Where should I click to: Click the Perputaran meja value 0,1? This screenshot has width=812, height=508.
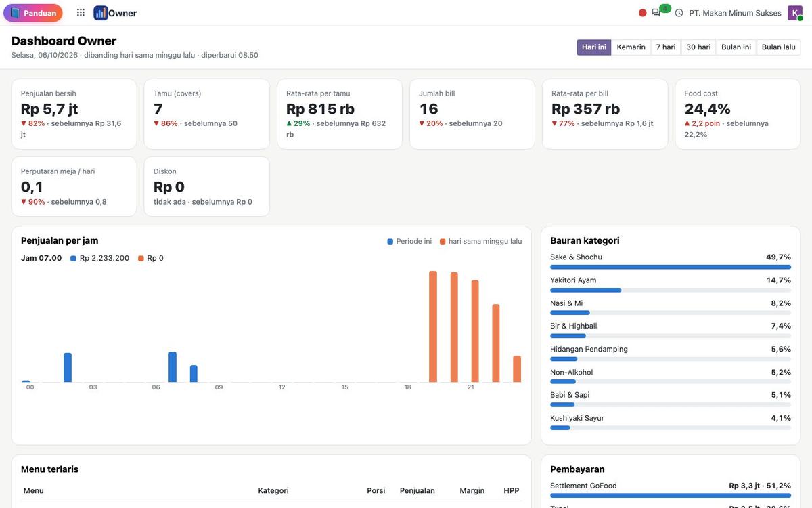pyautogui.click(x=32, y=187)
